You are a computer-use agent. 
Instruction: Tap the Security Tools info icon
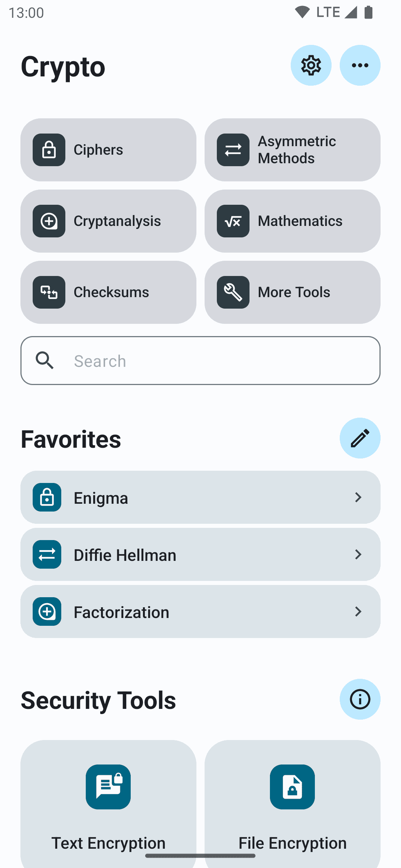click(x=360, y=699)
